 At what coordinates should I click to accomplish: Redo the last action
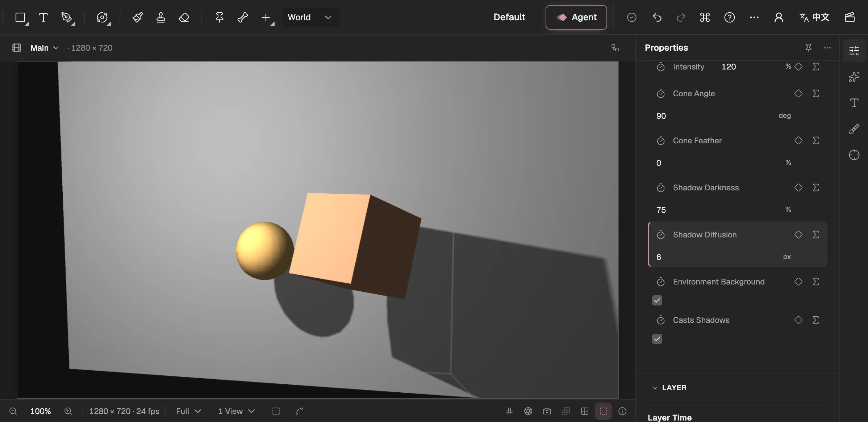[681, 17]
